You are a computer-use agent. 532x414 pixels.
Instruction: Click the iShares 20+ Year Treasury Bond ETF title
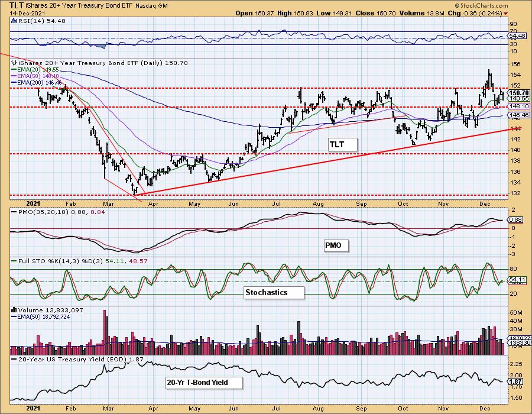coord(80,6)
